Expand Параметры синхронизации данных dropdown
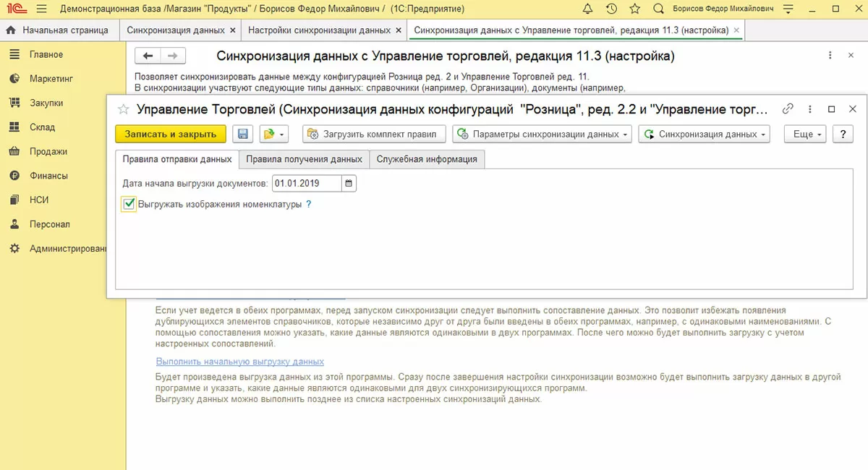The image size is (868, 470). coord(542,134)
